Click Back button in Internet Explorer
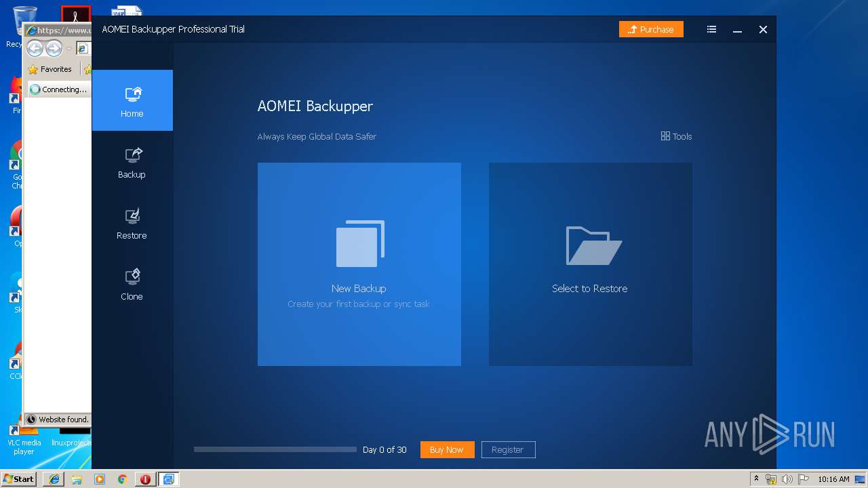Image resolution: width=868 pixels, height=488 pixels. (35, 48)
